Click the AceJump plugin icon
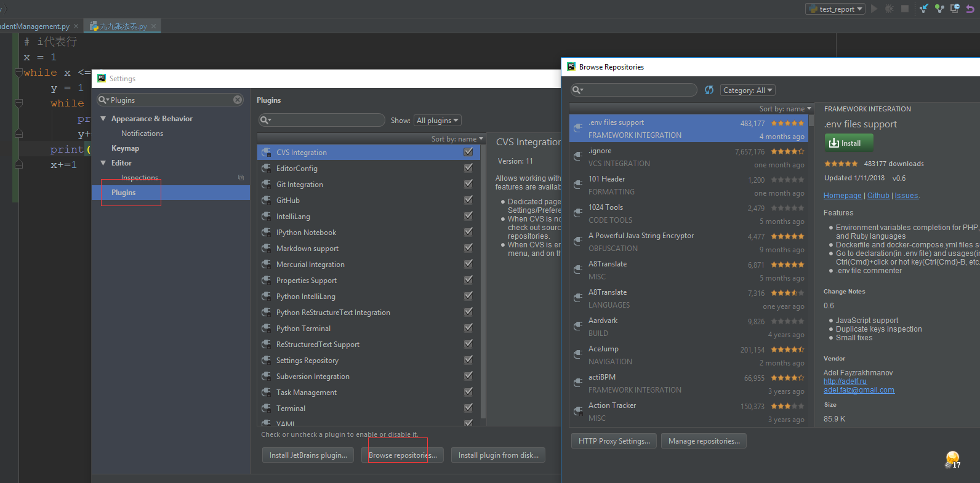980x483 pixels. pos(578,354)
